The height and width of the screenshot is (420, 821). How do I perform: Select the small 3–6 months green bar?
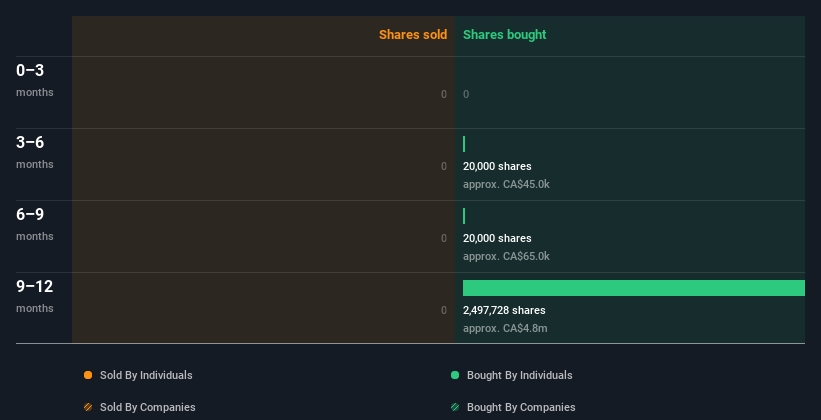coord(464,144)
